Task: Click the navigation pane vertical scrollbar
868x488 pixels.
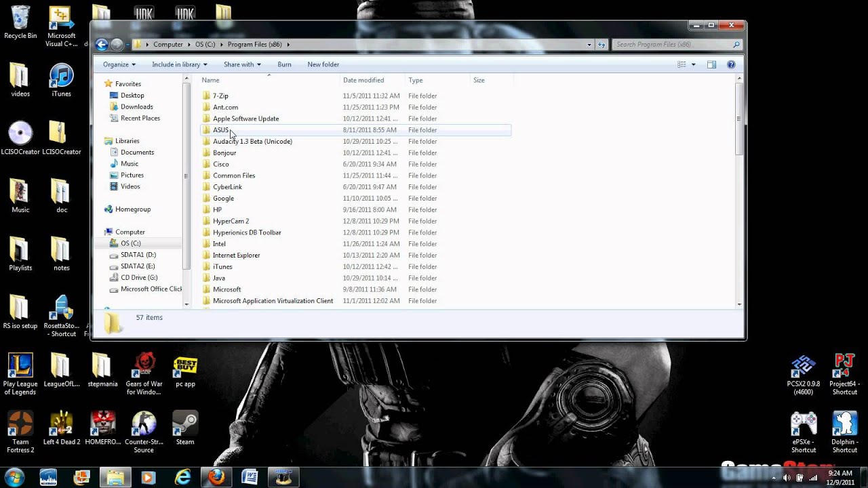Action: click(x=186, y=176)
